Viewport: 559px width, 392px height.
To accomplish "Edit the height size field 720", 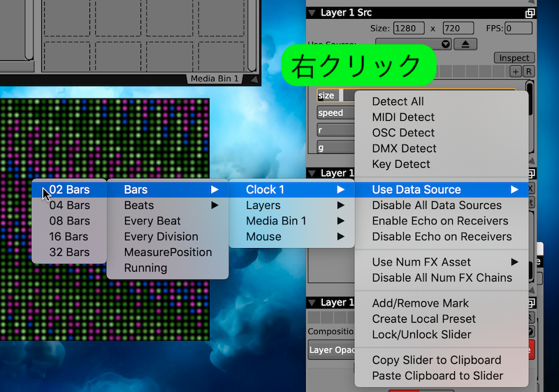I will point(458,28).
